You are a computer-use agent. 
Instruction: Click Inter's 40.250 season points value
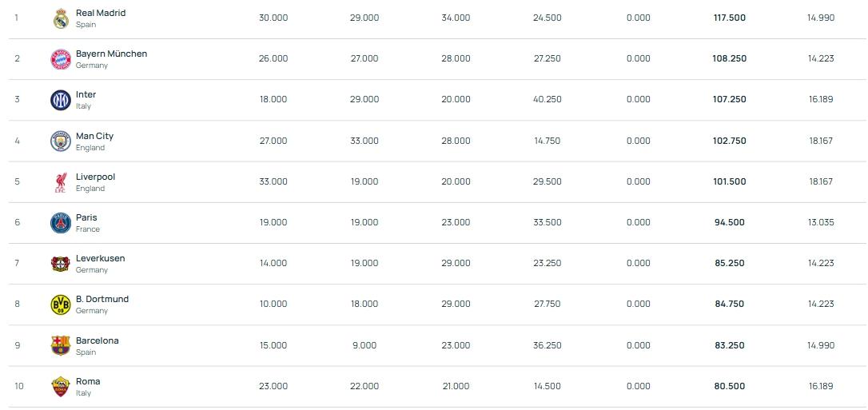[x=547, y=100]
